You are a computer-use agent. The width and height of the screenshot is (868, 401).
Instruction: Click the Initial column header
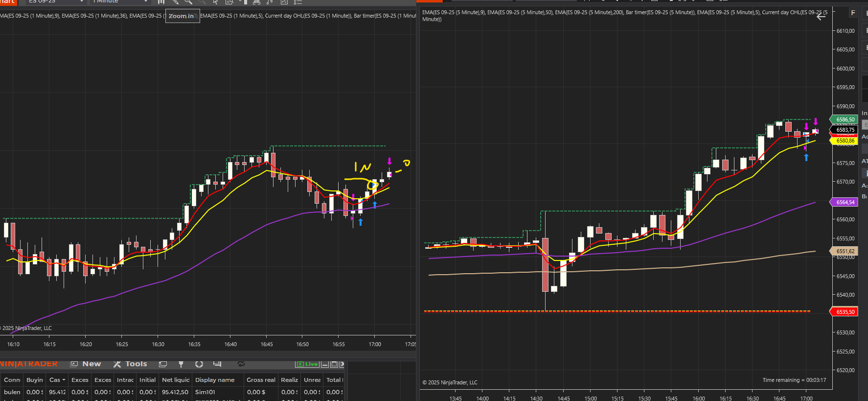(x=147, y=380)
